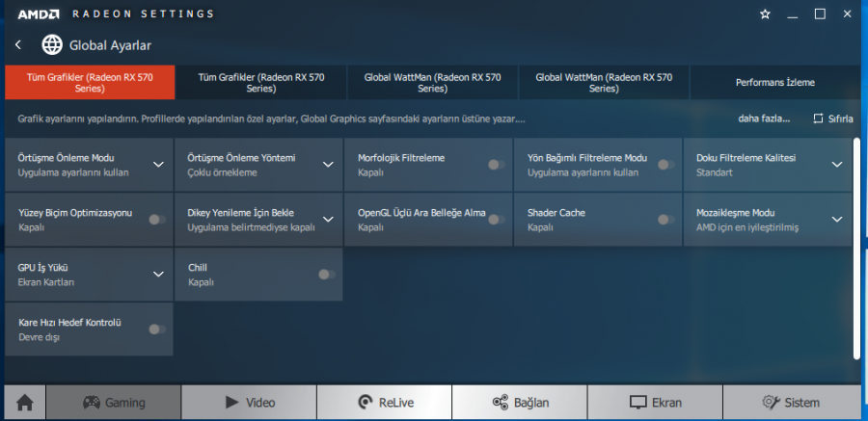The height and width of the screenshot is (421, 868).
Task: Enable the Chill switch
Action: pos(327,275)
